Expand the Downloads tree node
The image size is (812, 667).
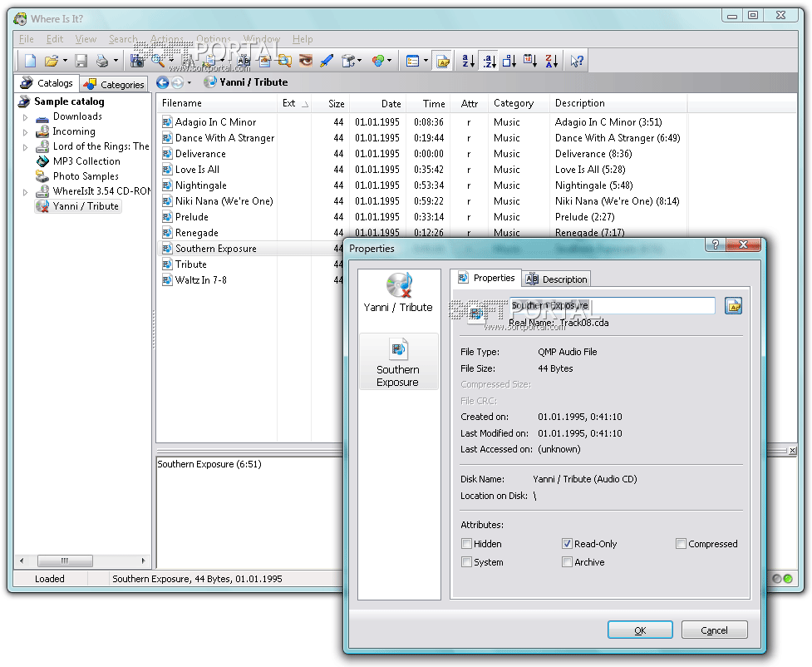point(25,117)
